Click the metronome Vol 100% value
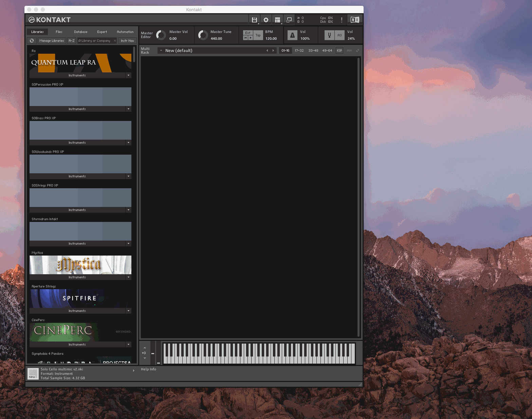 (x=305, y=39)
